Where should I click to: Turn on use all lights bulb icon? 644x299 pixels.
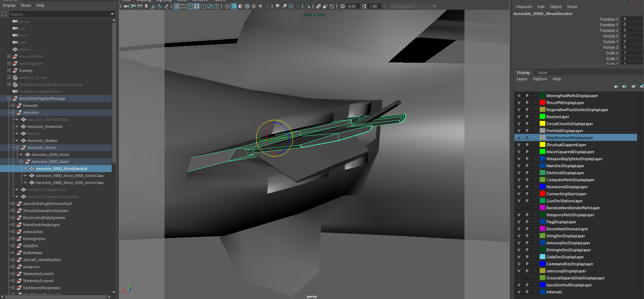[260, 6]
